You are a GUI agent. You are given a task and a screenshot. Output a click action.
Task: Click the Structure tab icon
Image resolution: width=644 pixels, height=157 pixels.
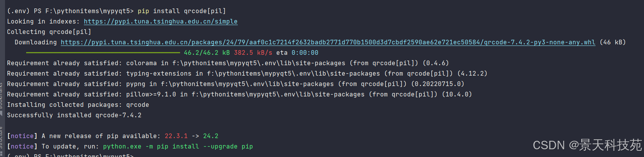pos(1,153)
